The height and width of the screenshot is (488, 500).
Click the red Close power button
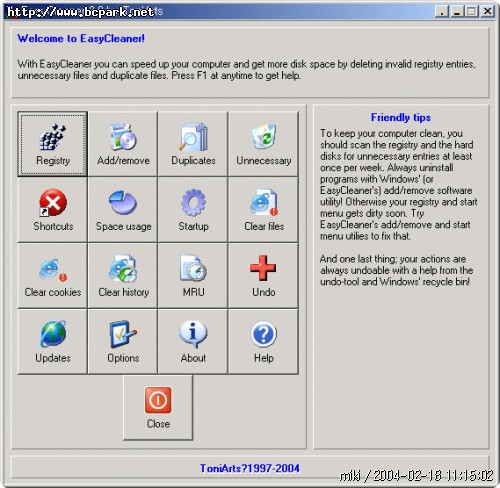158,407
